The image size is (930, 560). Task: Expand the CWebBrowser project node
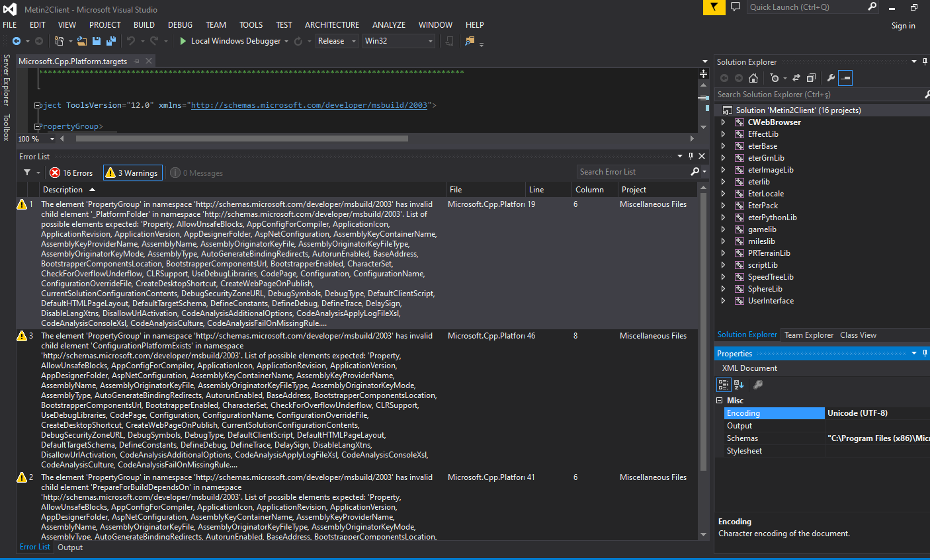click(x=723, y=122)
